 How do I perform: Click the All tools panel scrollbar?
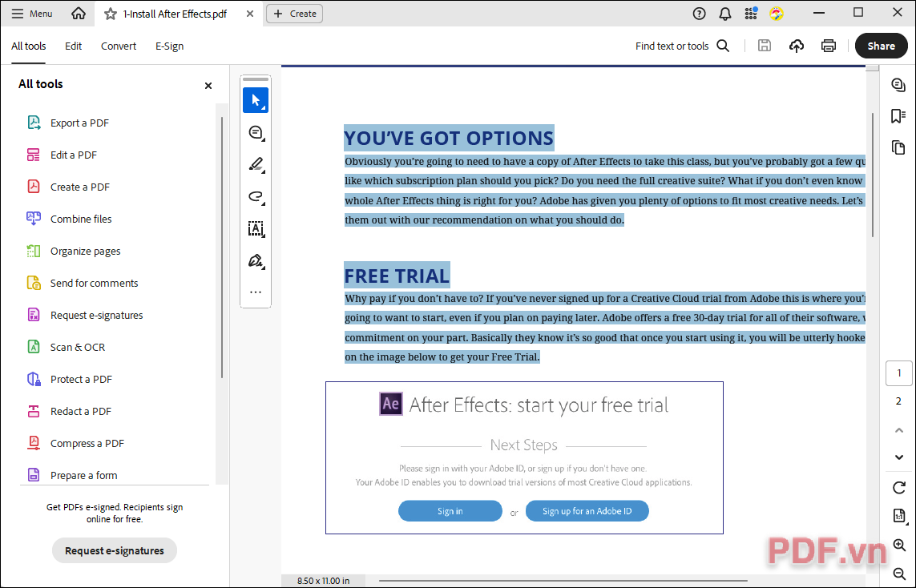coord(222,248)
